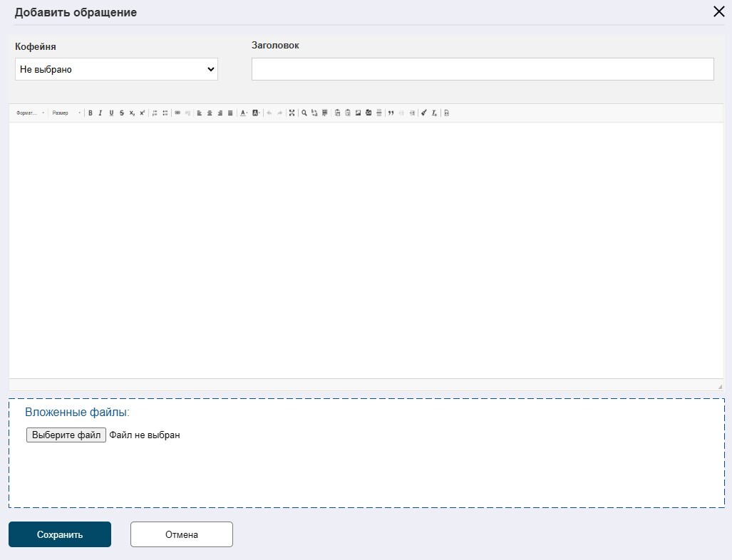
Task: Grab the editor resize handle corner
Action: (x=720, y=386)
